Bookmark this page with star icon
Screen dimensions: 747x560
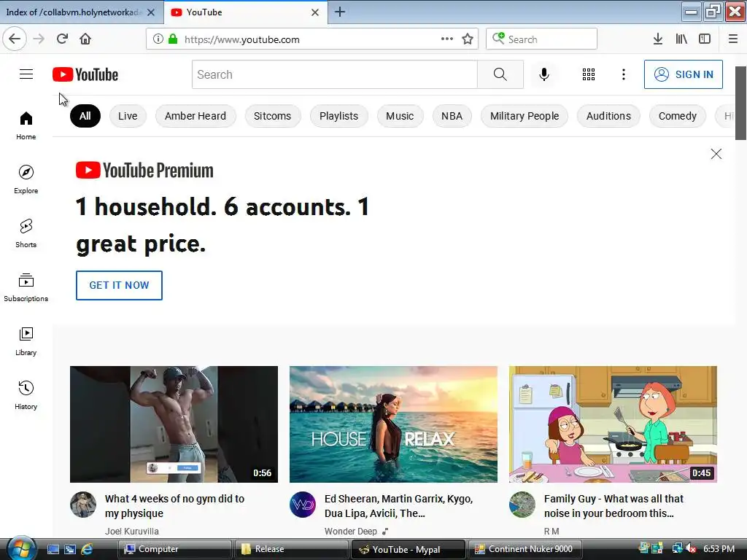(468, 39)
